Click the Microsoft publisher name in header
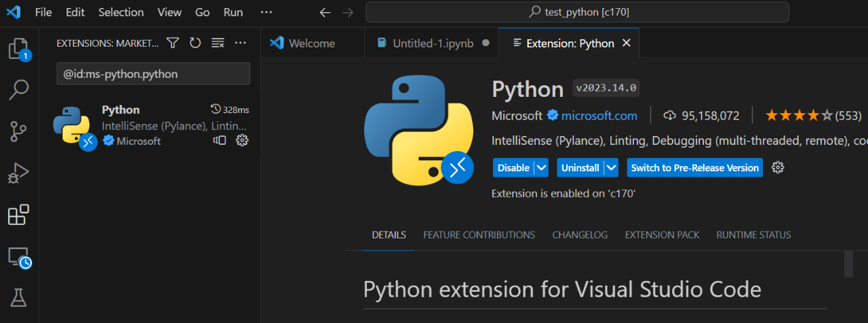Viewport: 868px width, 323px height. 517,116
